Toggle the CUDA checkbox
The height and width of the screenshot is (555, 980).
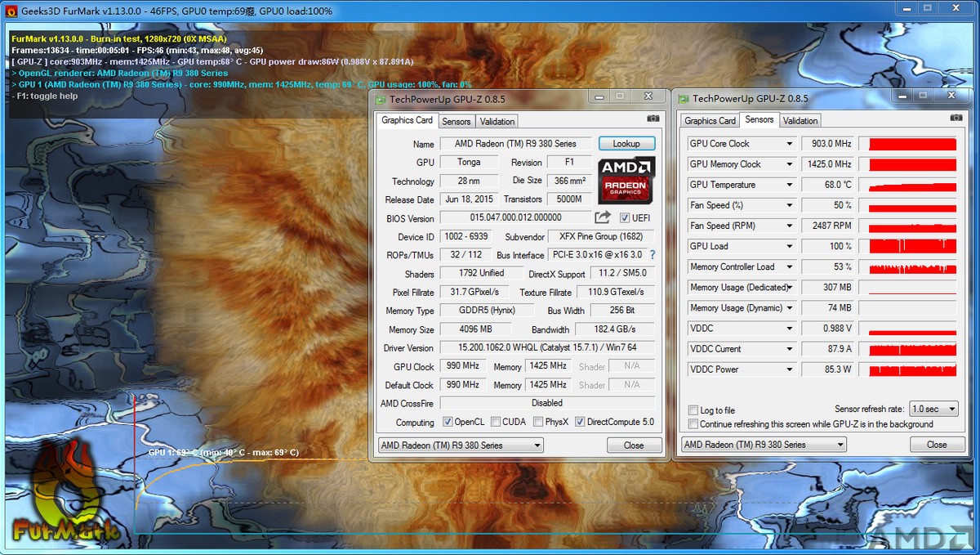494,422
